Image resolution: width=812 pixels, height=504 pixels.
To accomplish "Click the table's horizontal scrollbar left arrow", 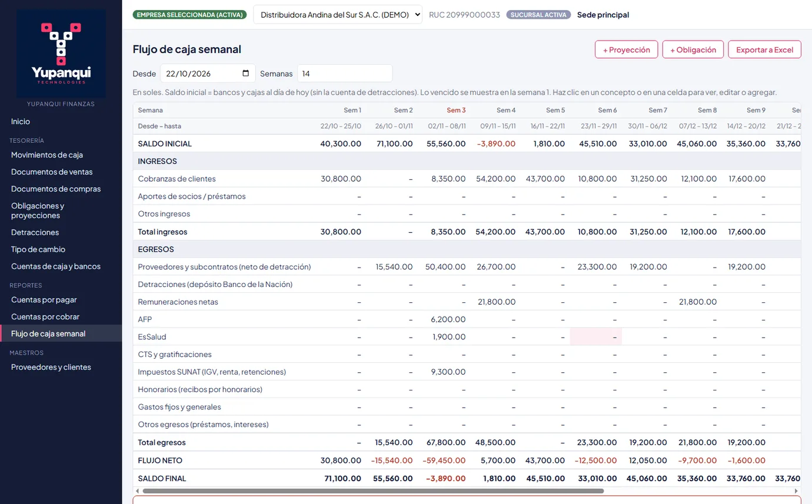I will coord(138,490).
